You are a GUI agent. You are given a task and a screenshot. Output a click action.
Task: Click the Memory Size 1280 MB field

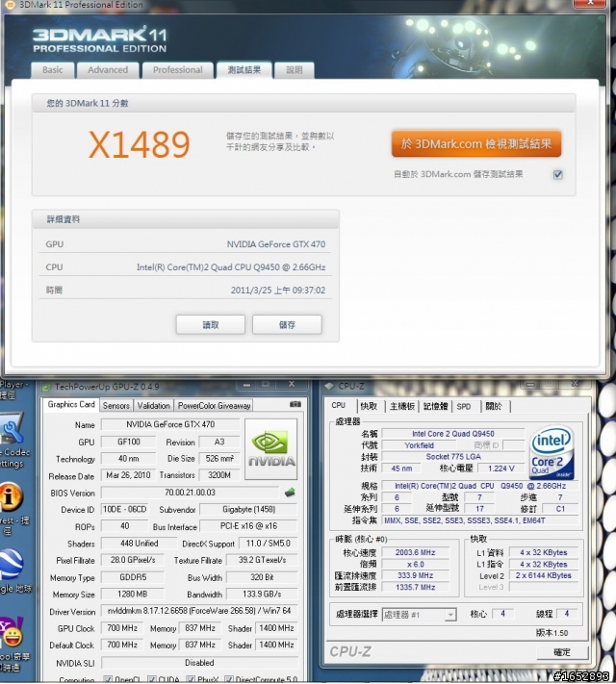click(132, 595)
